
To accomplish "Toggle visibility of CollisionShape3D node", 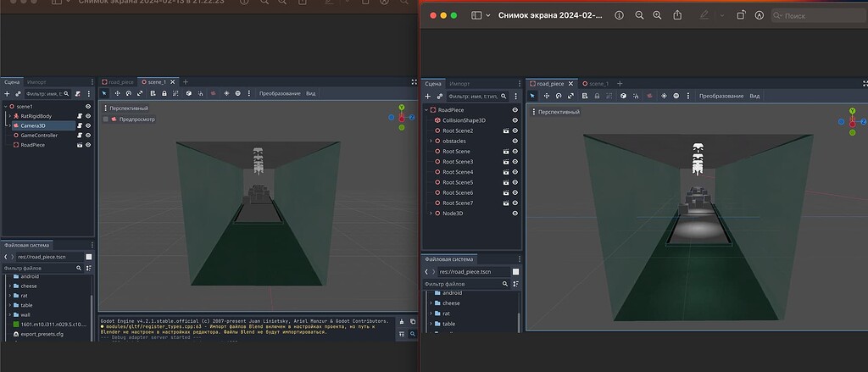I will pos(515,120).
